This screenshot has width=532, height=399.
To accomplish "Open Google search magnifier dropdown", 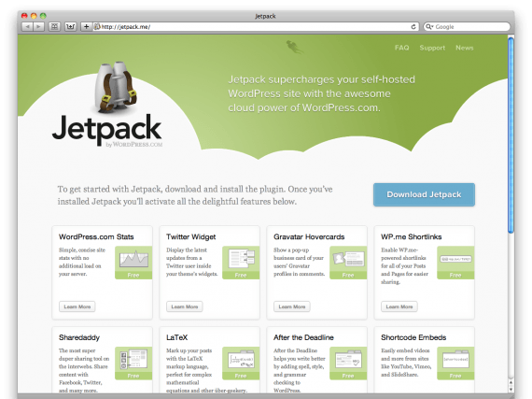I will pyautogui.click(x=429, y=26).
